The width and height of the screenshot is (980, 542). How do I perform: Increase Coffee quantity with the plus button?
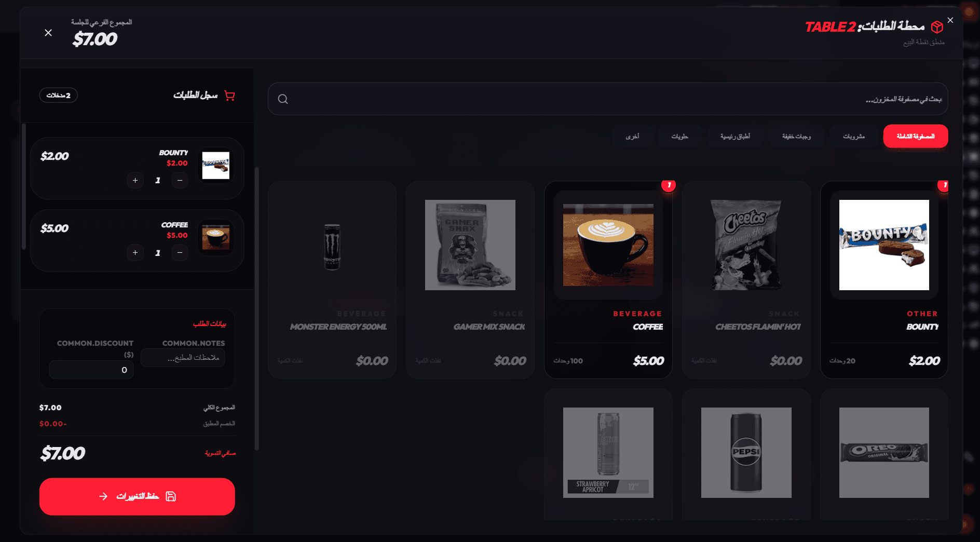[135, 252]
